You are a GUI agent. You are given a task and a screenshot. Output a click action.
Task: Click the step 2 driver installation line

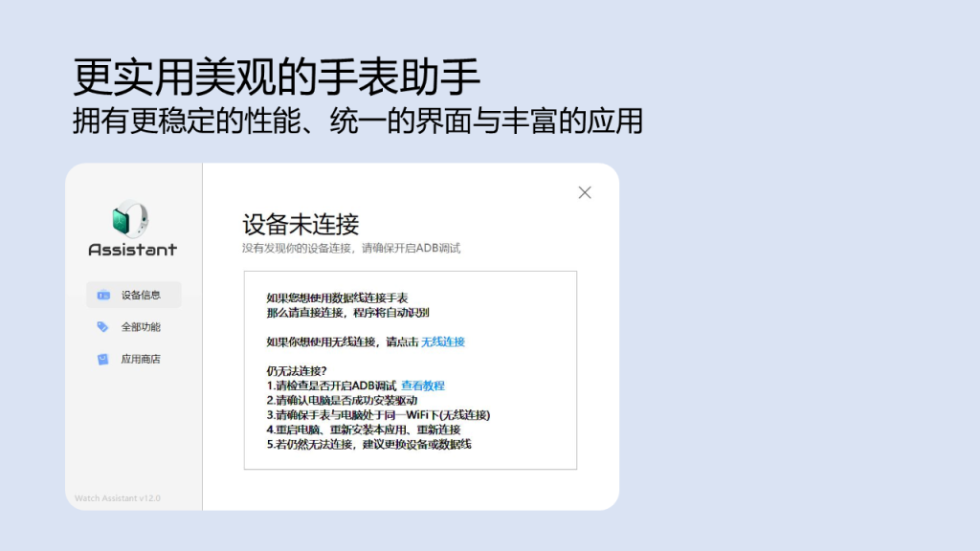(x=342, y=400)
